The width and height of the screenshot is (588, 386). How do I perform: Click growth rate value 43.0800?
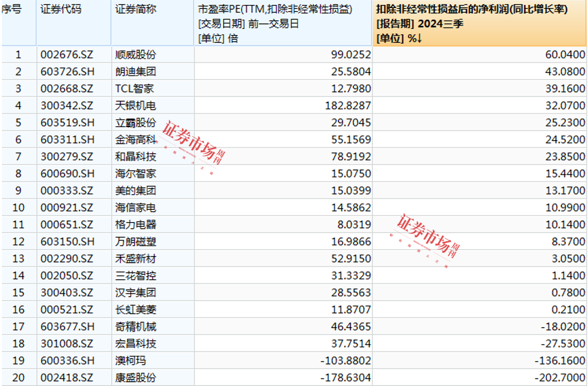tap(565, 72)
